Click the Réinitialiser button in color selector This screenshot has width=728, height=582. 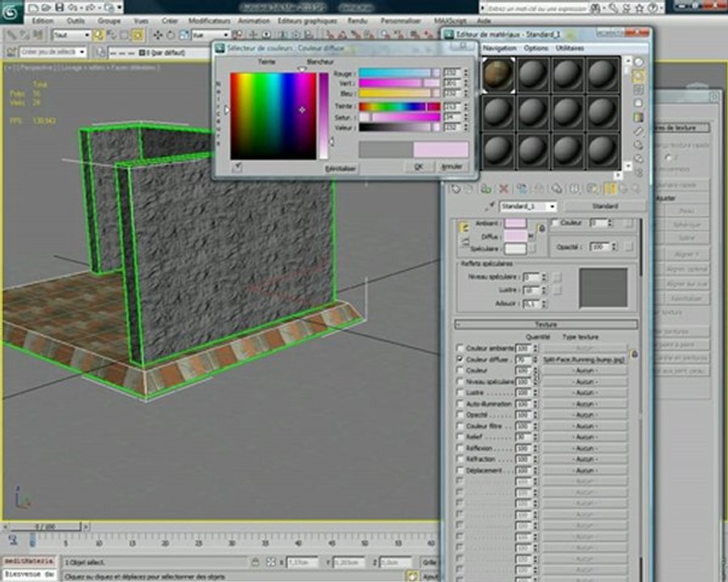click(341, 168)
